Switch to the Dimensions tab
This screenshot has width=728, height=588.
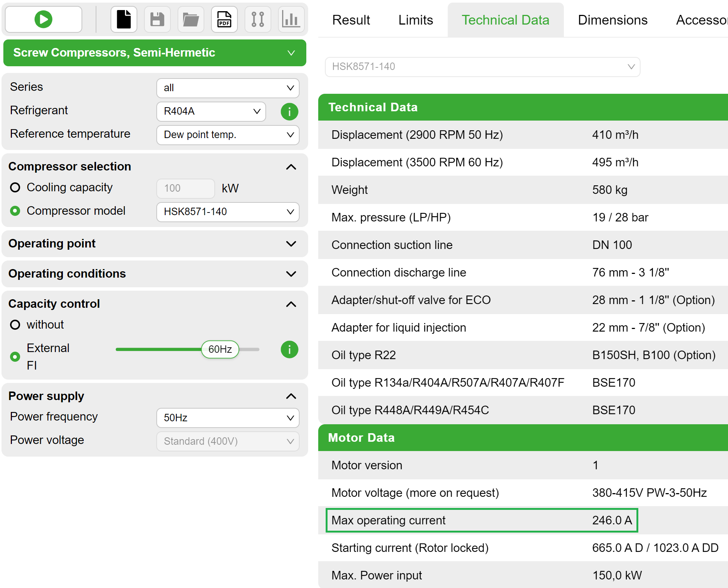tap(612, 20)
